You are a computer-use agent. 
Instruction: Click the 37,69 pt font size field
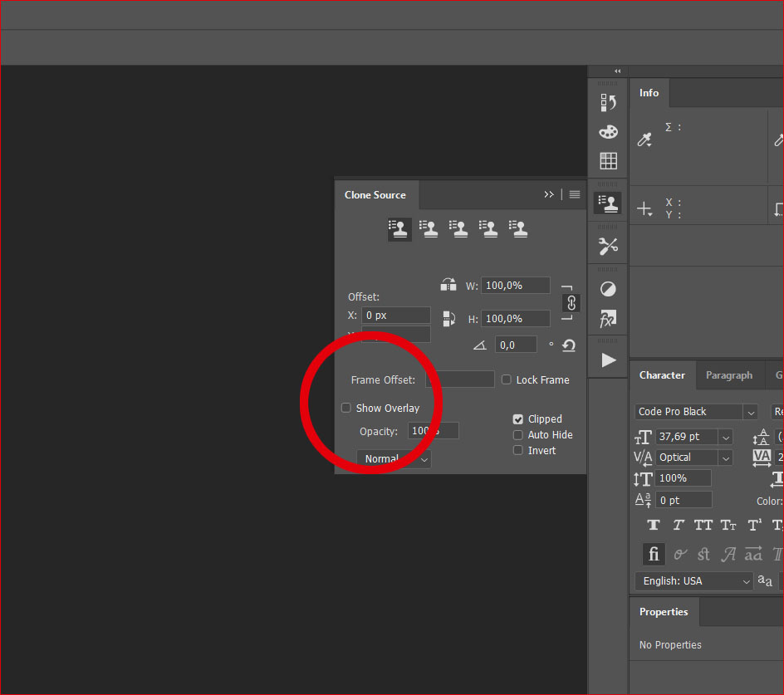click(687, 437)
